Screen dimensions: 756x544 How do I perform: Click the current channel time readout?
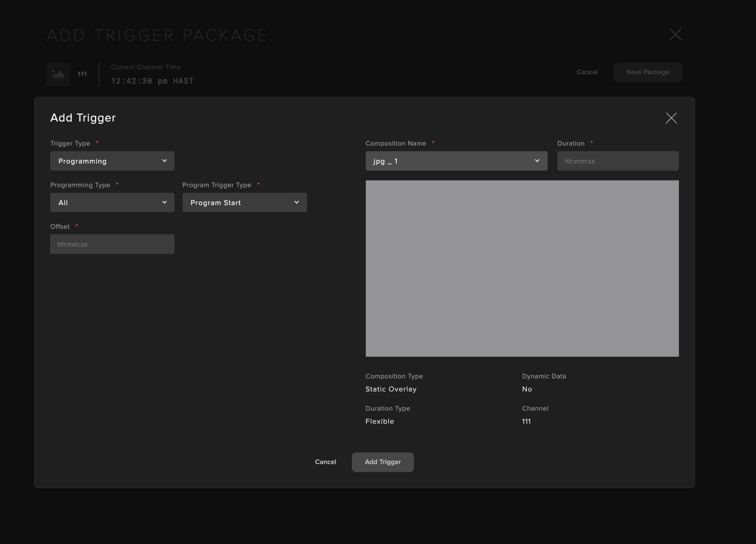152,81
